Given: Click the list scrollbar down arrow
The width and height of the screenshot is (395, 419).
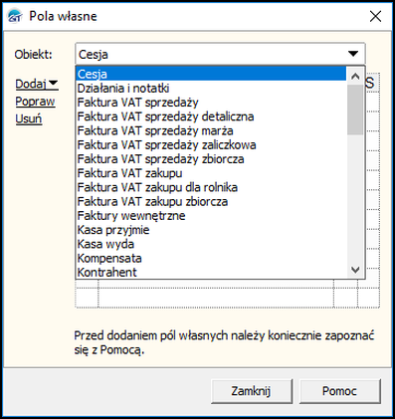Looking at the screenshot, I should pos(355,269).
